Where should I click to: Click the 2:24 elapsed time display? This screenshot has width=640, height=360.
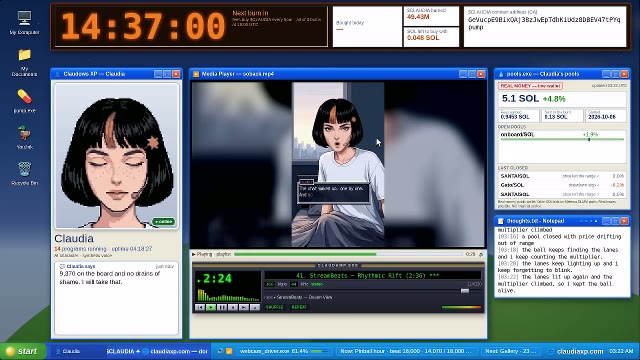[x=214, y=279]
